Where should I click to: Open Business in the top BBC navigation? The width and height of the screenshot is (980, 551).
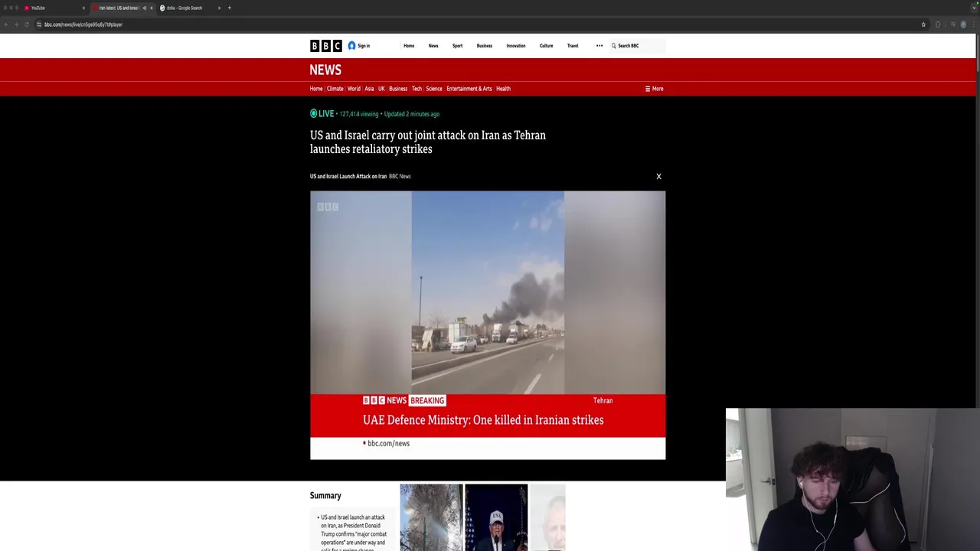click(485, 46)
